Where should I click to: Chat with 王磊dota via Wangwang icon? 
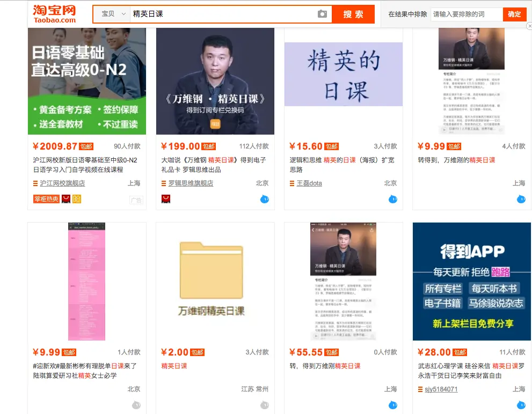[x=393, y=199]
